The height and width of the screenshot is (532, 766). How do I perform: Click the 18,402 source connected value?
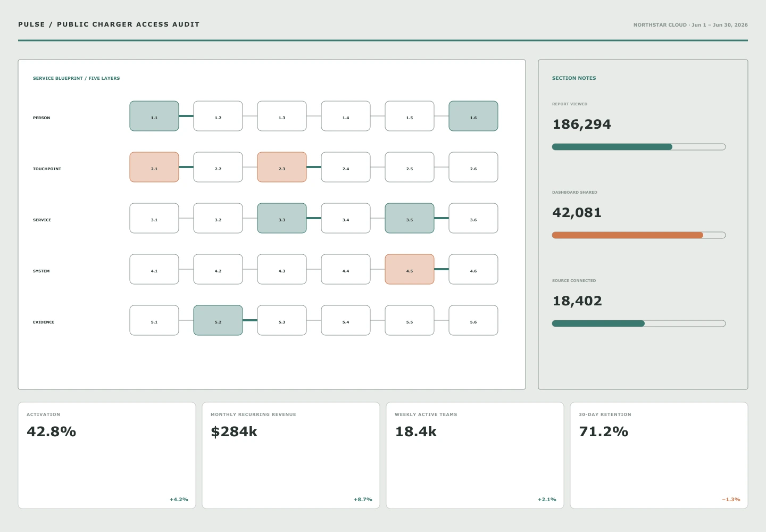point(577,301)
